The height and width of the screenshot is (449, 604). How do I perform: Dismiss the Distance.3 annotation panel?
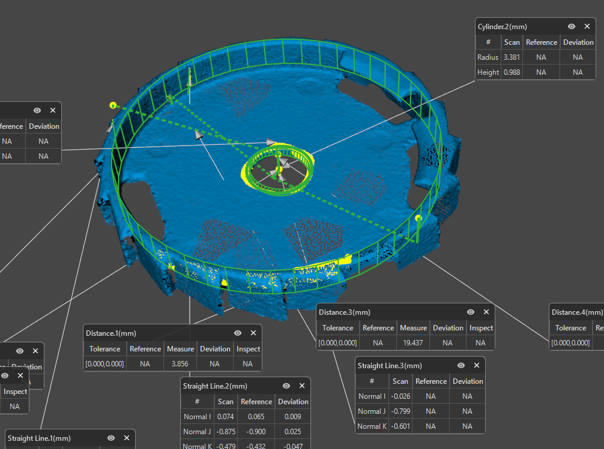[486, 312]
